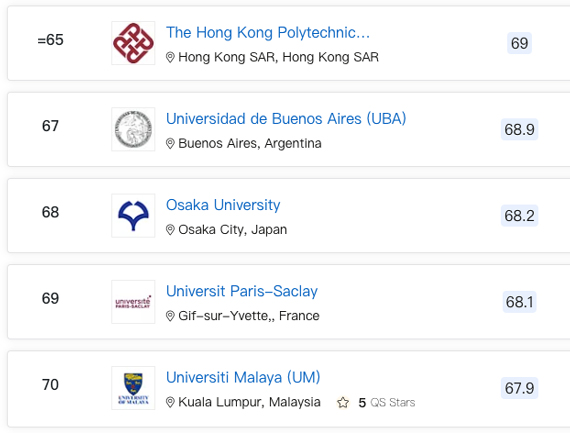570x433 pixels.
Task: Click location pin icon beside Kuala Lumpur
Action: tap(170, 402)
